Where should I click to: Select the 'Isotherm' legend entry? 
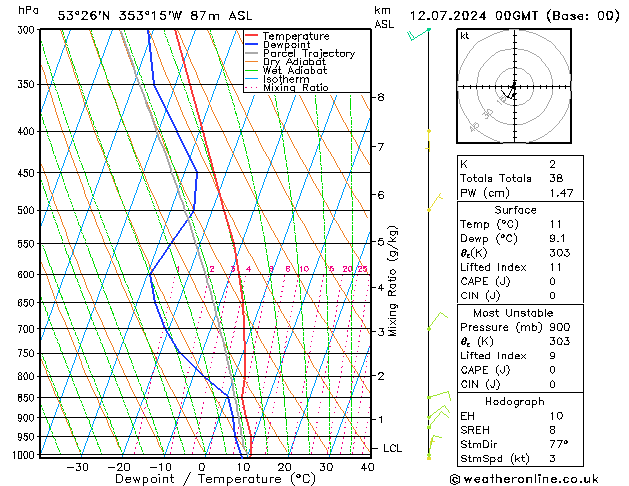tap(286, 79)
